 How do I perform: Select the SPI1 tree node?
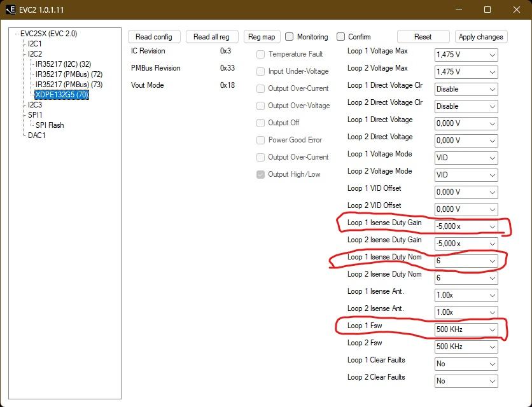(35, 115)
